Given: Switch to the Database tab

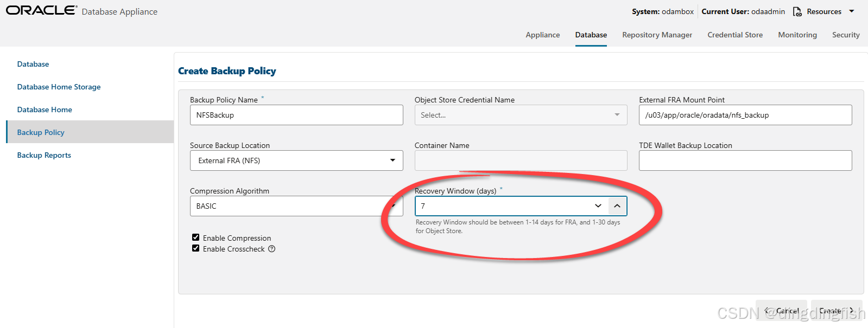Looking at the screenshot, I should tap(591, 35).
